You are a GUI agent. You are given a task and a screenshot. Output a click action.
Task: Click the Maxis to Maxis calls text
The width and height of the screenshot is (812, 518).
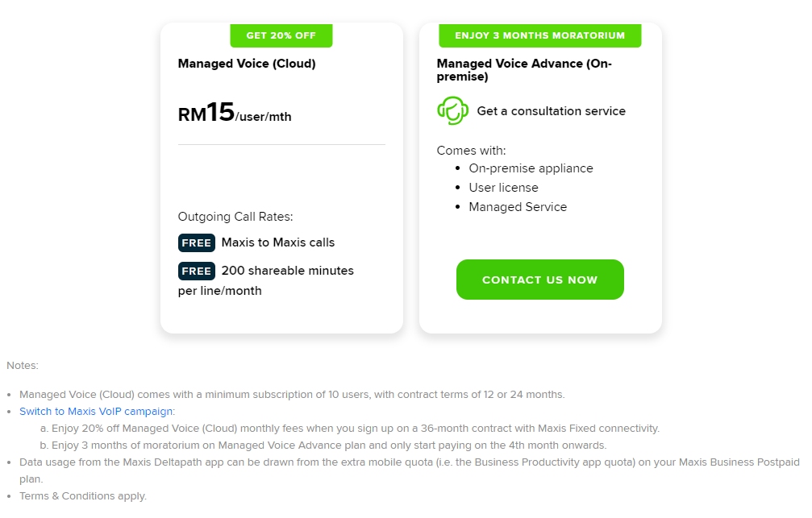tap(277, 242)
